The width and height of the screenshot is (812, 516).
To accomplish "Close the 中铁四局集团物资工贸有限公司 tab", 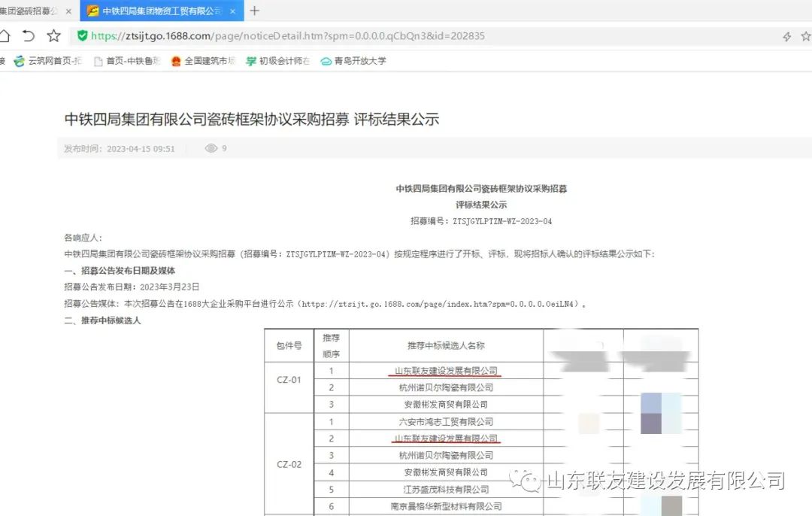I will (x=232, y=11).
